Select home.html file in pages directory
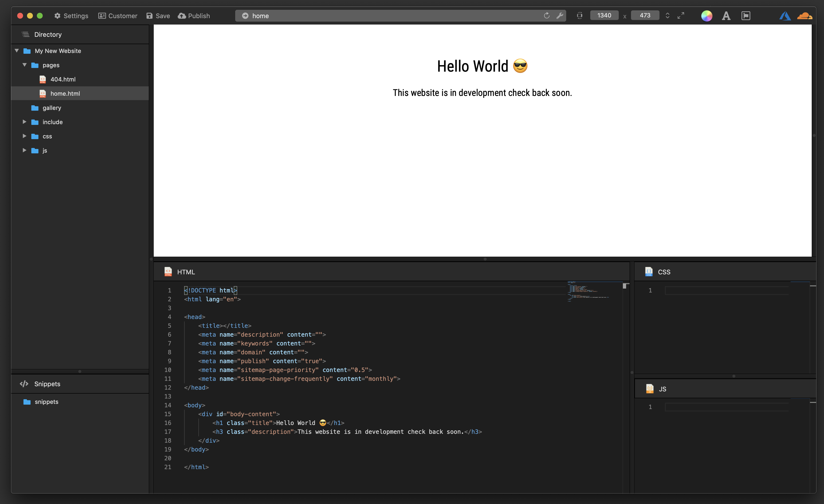 (x=65, y=93)
